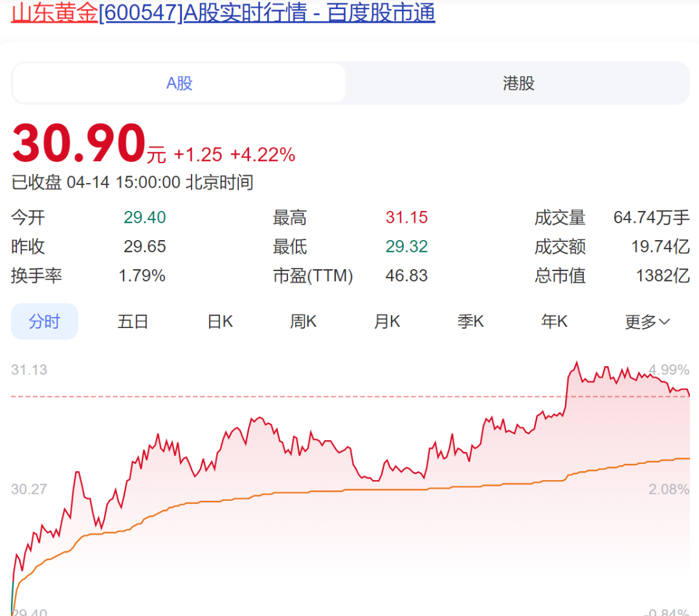Screen dimensions: 699x616
Task: Switch to the 港股 tab
Action: pos(518,83)
